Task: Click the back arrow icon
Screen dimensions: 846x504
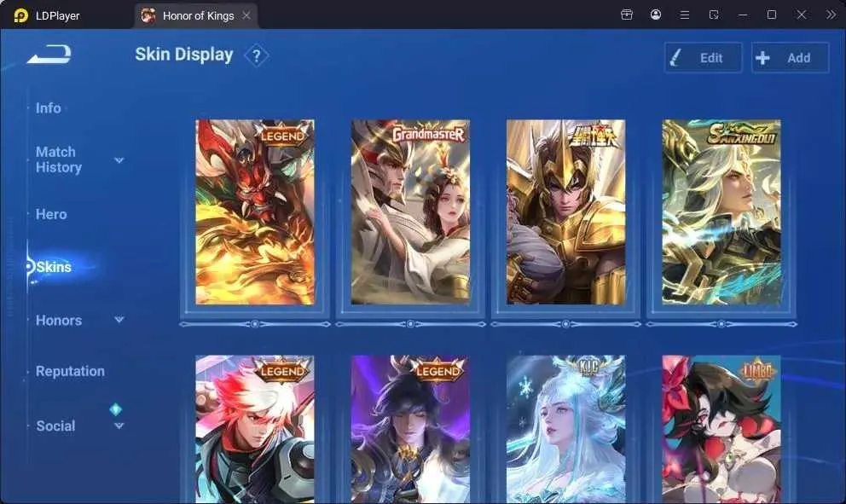Action: point(49,54)
